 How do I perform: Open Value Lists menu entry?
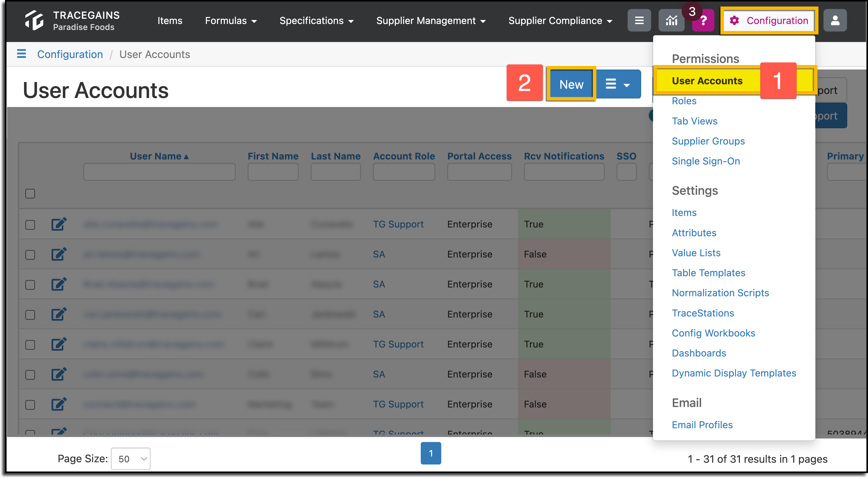(696, 253)
